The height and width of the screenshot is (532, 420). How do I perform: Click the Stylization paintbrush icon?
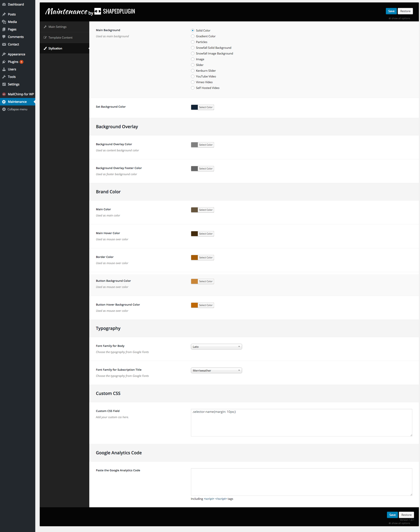(x=45, y=49)
